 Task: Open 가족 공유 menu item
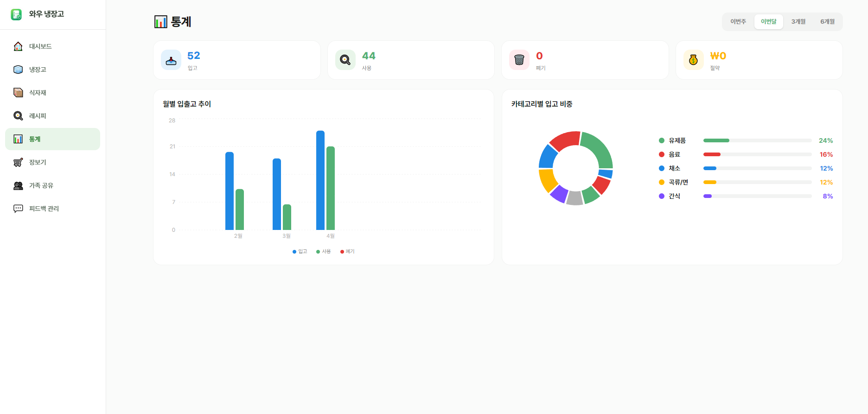click(x=53, y=185)
